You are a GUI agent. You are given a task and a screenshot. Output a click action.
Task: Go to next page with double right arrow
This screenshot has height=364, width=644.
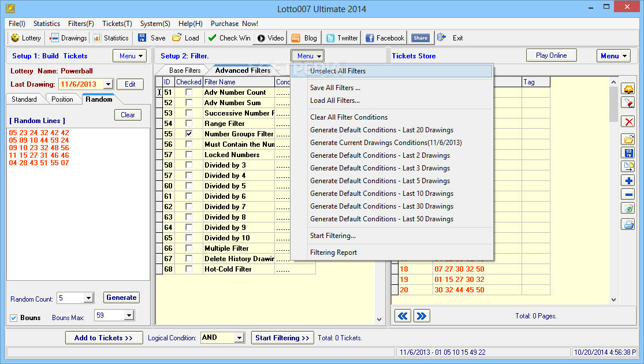(422, 316)
